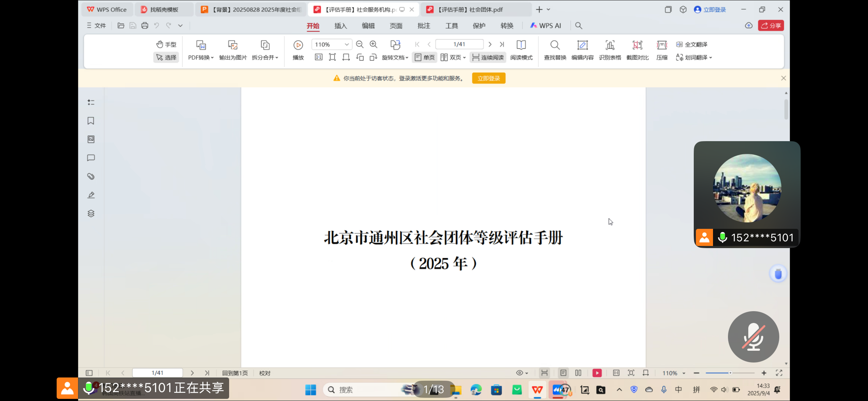Viewport: 868px width, 401px height.
Task: Open the Split and Merge (拆分合并) dropdown
Action: click(265, 57)
